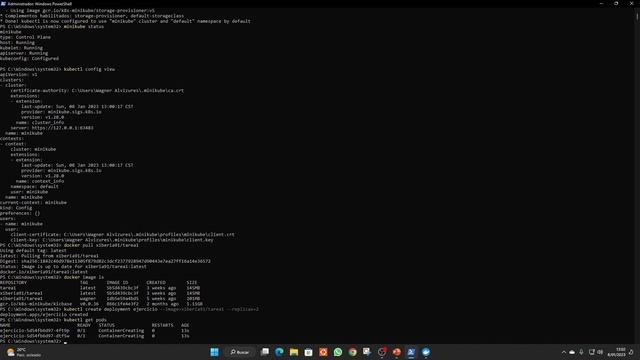
Task: Open the OneDrive cloud tray icon
Action: (x=572, y=352)
